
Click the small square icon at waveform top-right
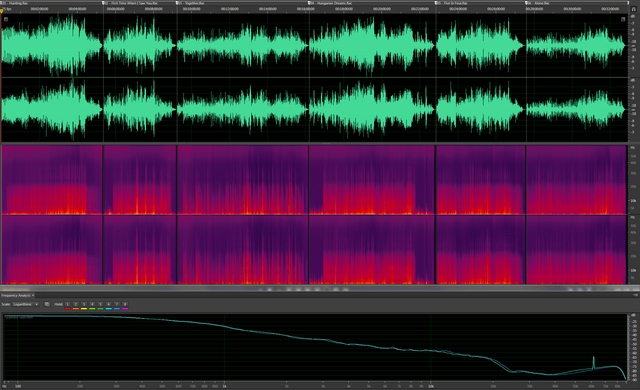pos(623,19)
